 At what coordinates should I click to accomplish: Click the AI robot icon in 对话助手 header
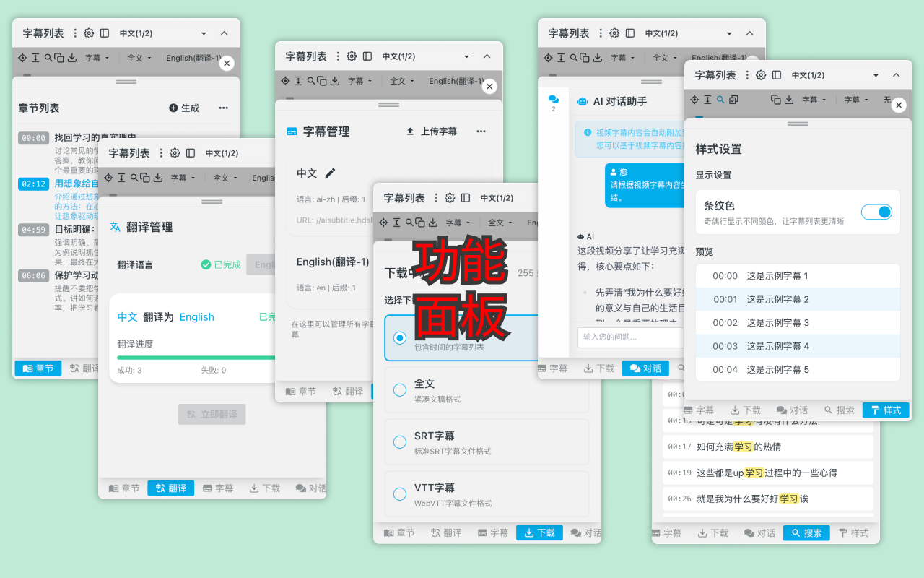(582, 101)
